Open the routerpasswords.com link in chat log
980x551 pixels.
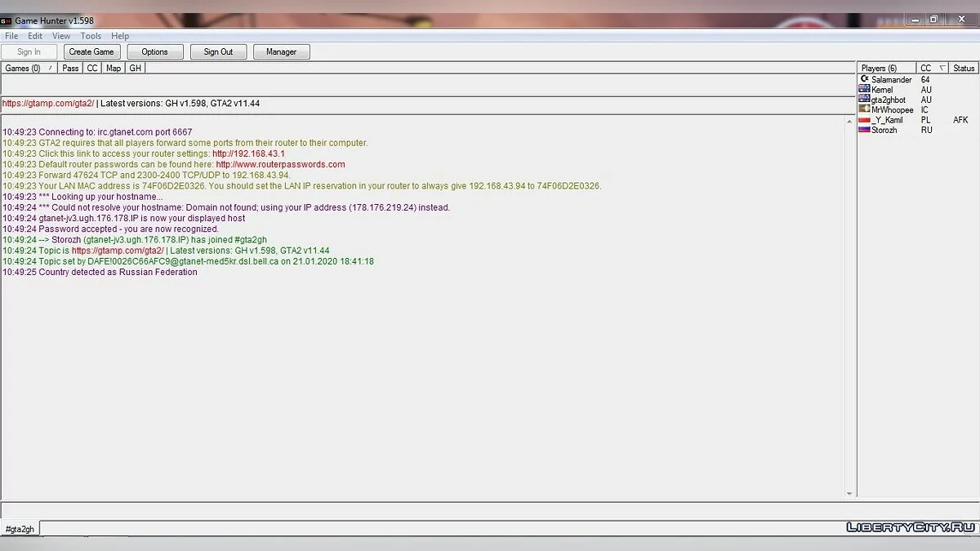click(x=280, y=164)
